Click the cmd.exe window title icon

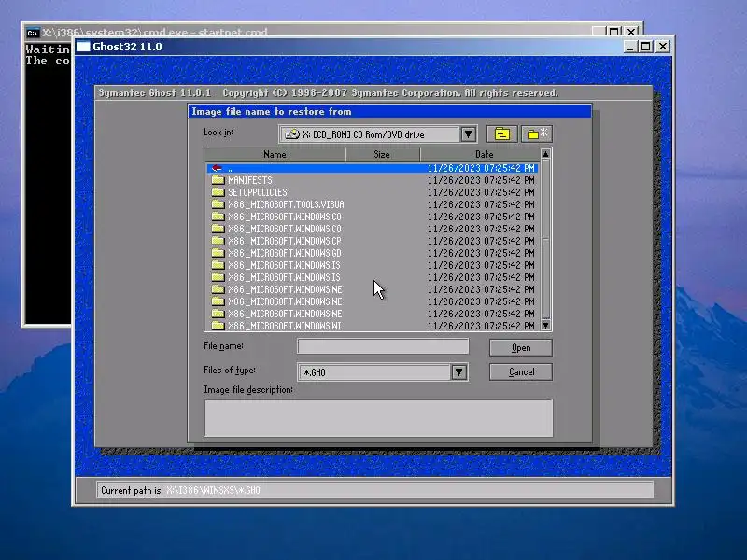point(33,33)
